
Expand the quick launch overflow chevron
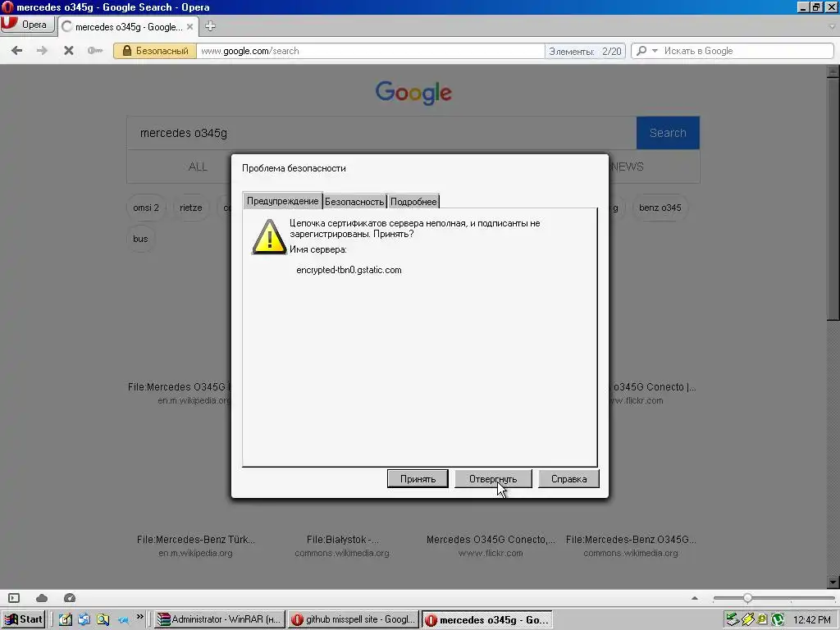pyautogui.click(x=139, y=618)
